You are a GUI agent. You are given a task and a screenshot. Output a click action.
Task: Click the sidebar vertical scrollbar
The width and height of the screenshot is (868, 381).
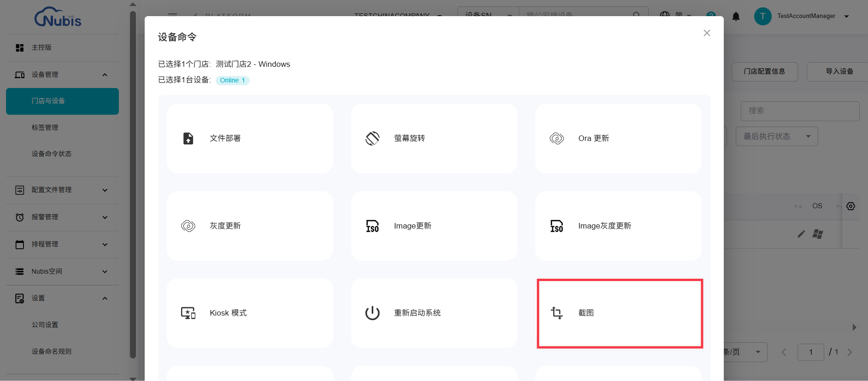coord(133,184)
